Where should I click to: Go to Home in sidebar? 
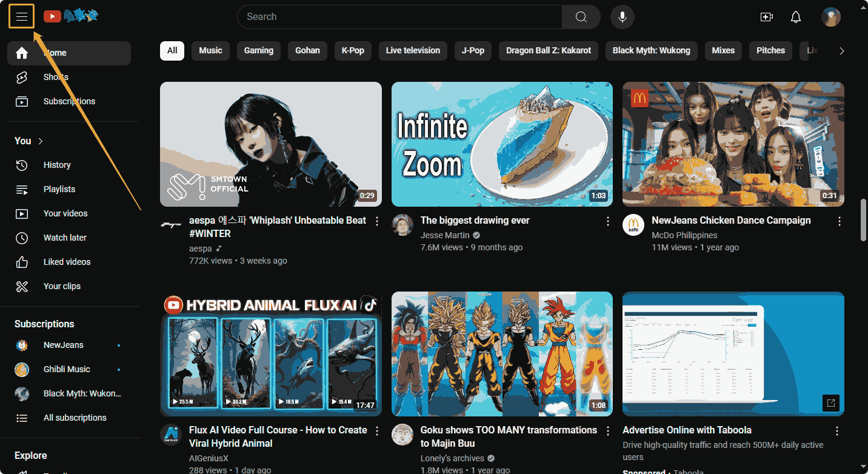pos(69,53)
